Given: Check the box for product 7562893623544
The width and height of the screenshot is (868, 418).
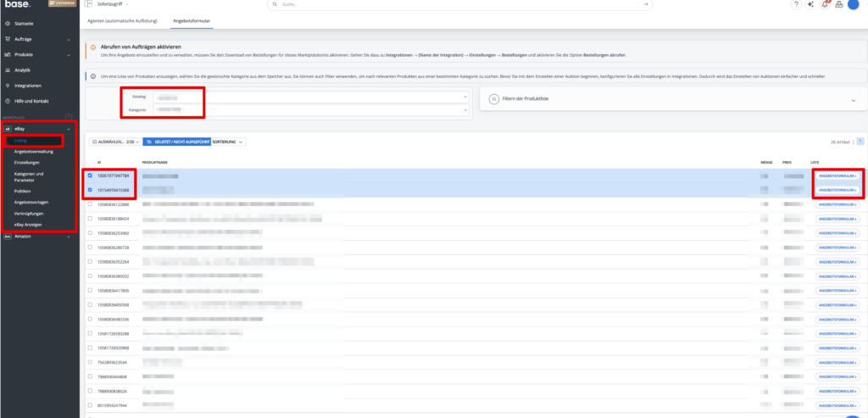Looking at the screenshot, I should tap(90, 363).
